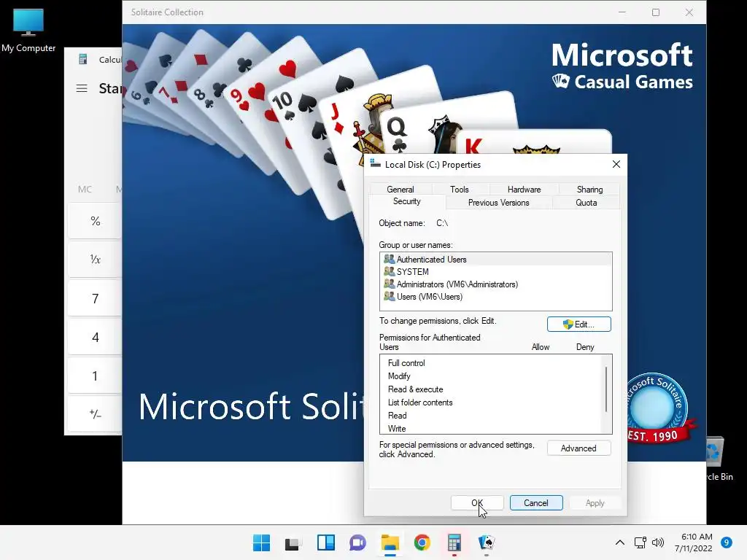Maximize the Solitaire Collection window
The height and width of the screenshot is (560, 747).
[656, 12]
